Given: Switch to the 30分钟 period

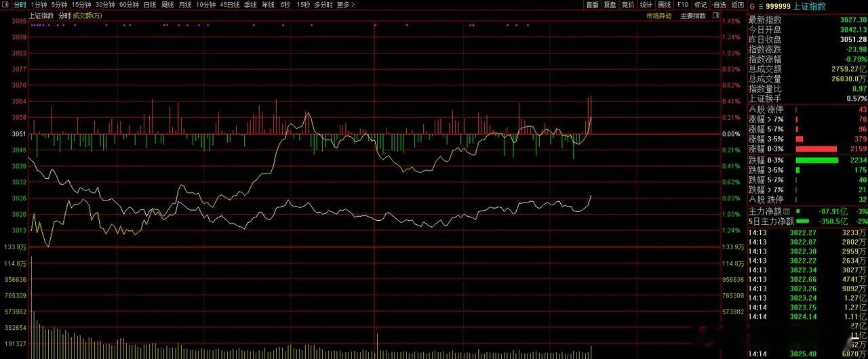Looking at the screenshot, I should [105, 5].
